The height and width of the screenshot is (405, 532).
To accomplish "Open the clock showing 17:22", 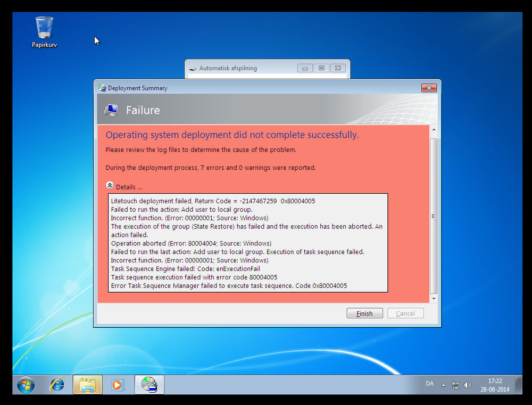I will (495, 385).
